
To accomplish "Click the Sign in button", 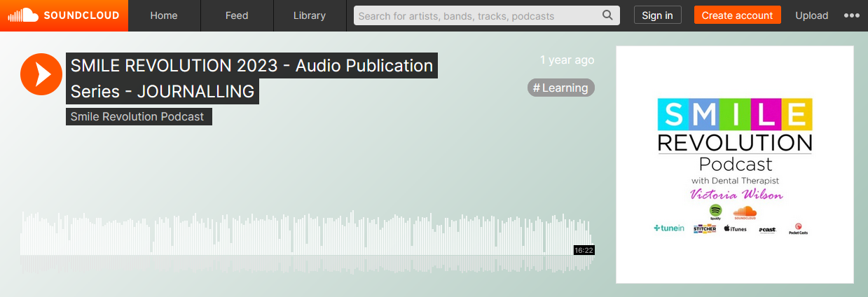I will pyautogui.click(x=657, y=15).
